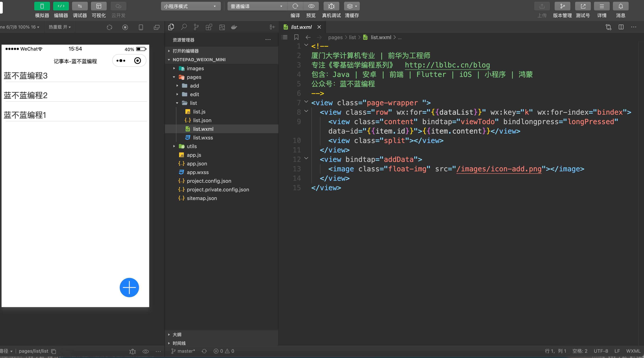Viewport: 644px width, 358px height.
Task: Open list.js in file tree
Action: pyautogui.click(x=199, y=112)
